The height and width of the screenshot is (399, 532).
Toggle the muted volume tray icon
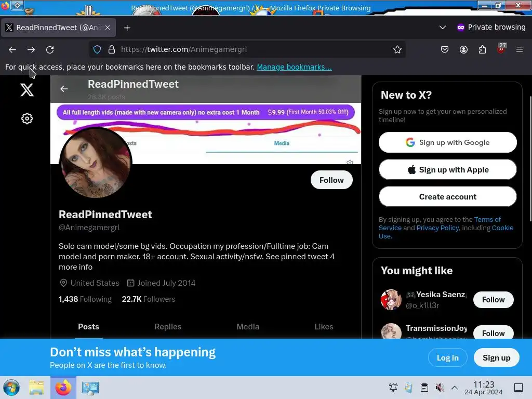point(440,388)
